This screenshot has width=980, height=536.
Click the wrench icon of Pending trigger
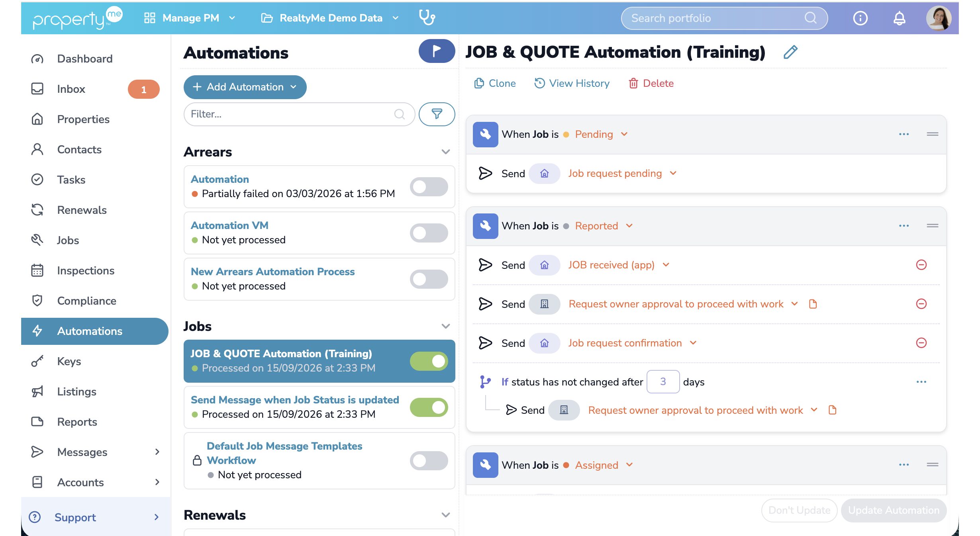(485, 134)
